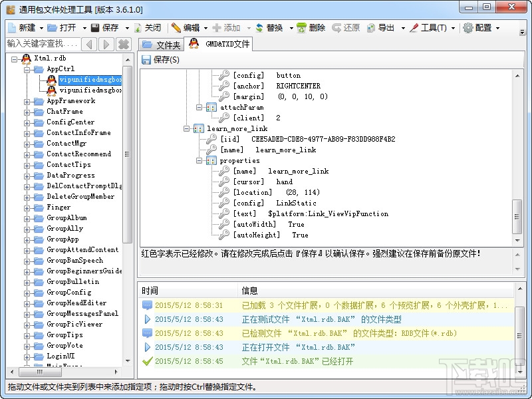Screen dimensions: 532x399
Task: Select the GMD&TXD文件 tab
Action: click(220, 44)
